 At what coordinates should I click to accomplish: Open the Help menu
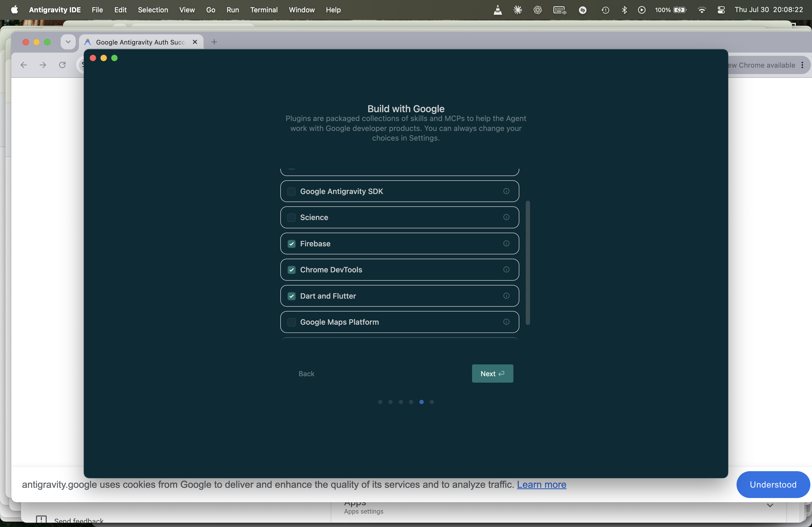tap(333, 10)
